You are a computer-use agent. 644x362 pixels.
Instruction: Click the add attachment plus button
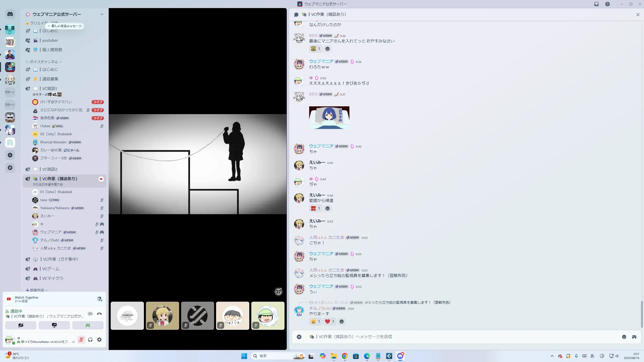(x=299, y=337)
